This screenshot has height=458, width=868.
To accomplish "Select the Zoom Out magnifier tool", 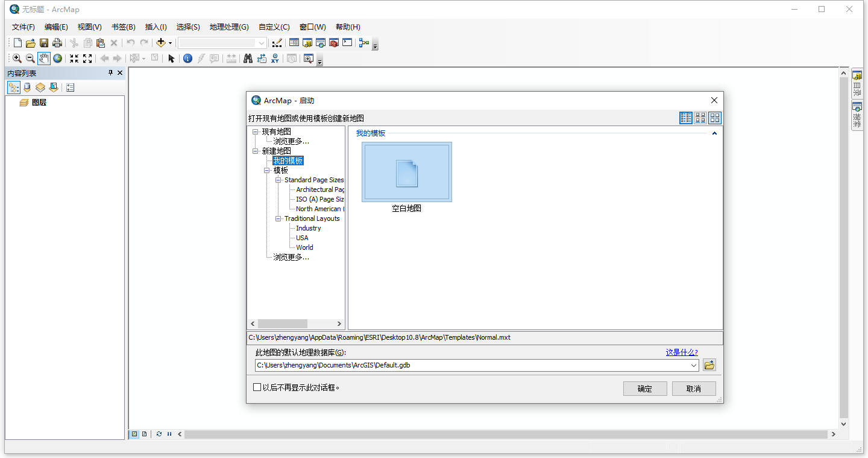I will click(30, 59).
